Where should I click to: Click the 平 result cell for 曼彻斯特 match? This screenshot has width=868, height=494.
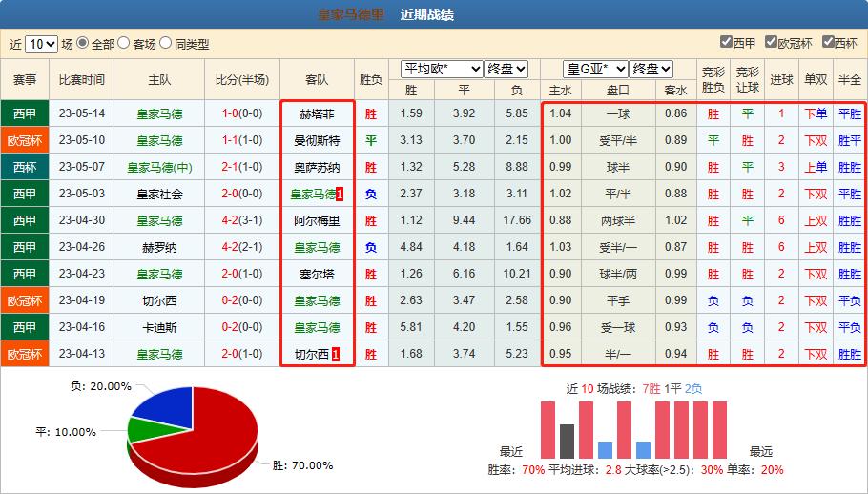tap(371, 140)
